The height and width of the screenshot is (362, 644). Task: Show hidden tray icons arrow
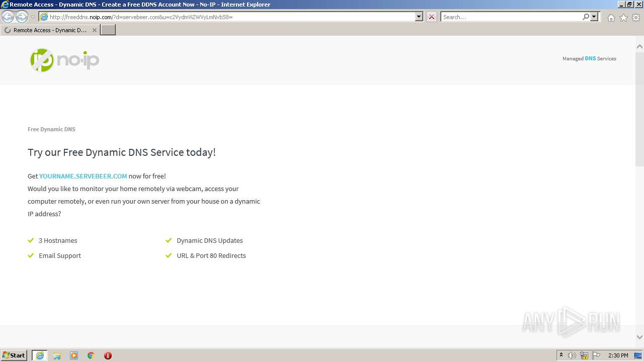click(x=561, y=355)
